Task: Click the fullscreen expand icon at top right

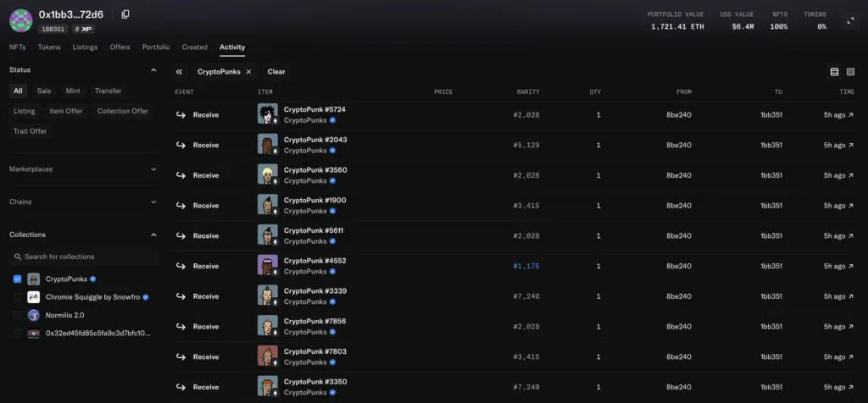Action: pyautogui.click(x=850, y=21)
